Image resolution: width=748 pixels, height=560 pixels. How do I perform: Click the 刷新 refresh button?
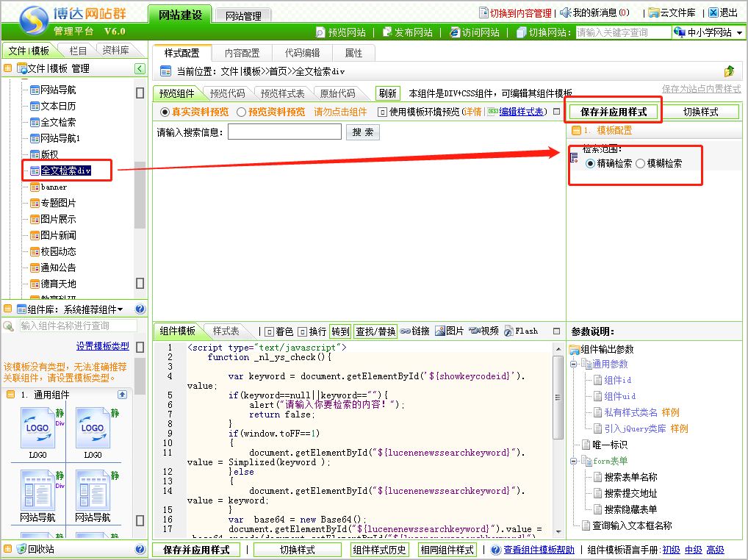click(x=387, y=93)
